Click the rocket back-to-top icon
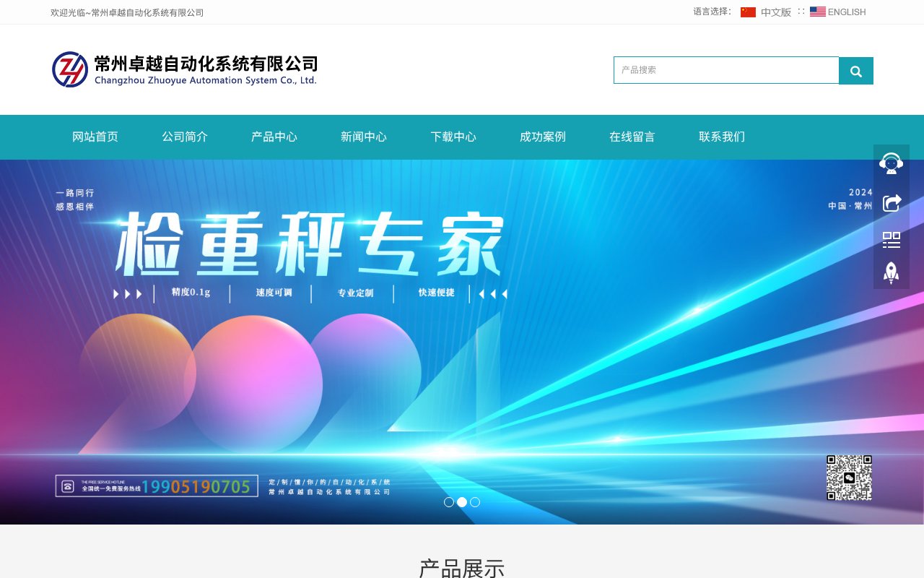This screenshot has width=924, height=578. point(891,272)
